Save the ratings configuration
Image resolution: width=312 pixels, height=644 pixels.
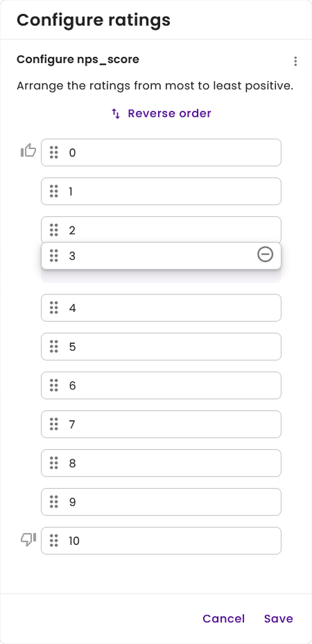[x=278, y=618]
